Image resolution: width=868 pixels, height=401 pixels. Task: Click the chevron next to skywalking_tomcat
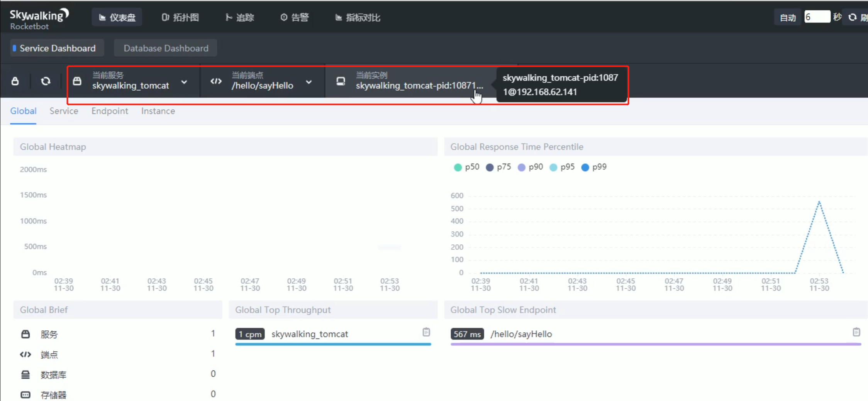184,82
